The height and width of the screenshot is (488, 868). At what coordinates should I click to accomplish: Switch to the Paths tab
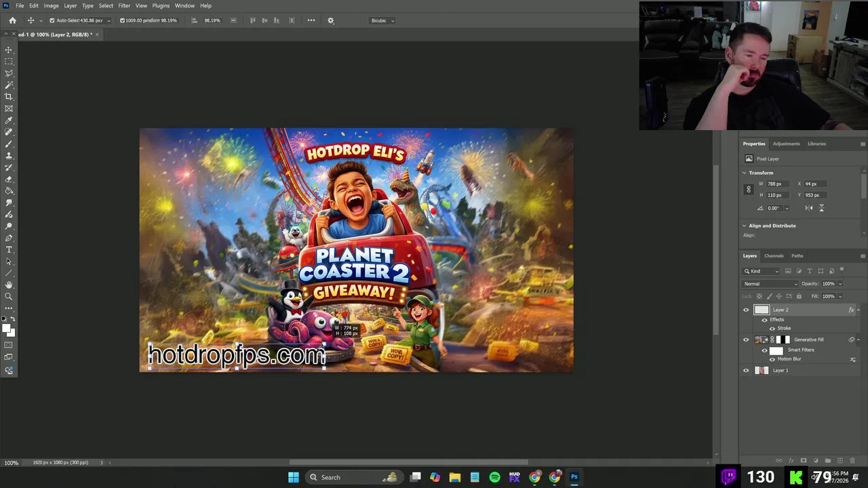coord(797,256)
